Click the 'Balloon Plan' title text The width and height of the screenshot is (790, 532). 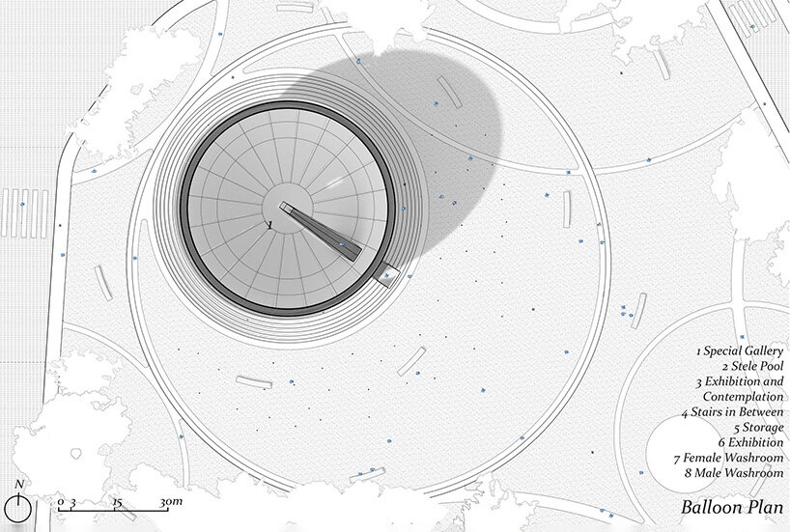click(x=731, y=507)
